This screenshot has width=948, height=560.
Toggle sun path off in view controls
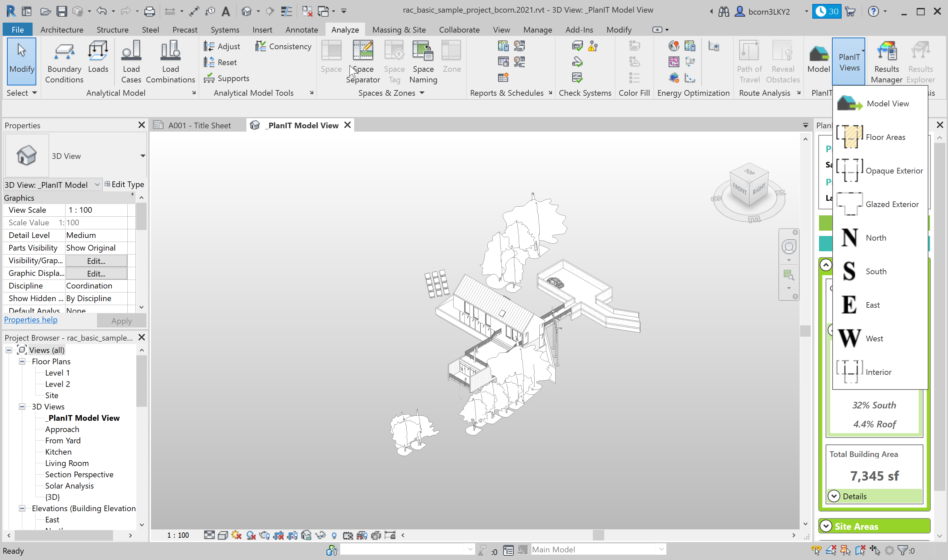237,535
